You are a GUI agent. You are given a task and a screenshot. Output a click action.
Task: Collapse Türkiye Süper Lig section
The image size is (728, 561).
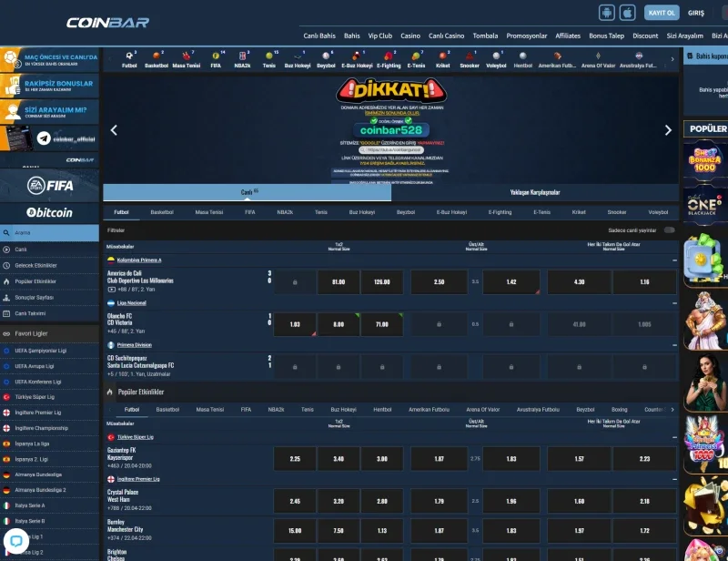point(674,437)
